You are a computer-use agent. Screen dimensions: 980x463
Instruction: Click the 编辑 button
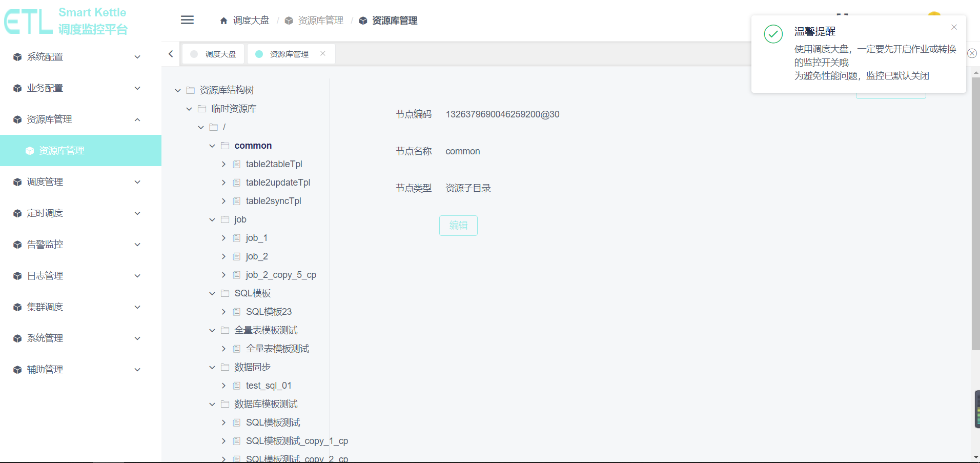[458, 226]
